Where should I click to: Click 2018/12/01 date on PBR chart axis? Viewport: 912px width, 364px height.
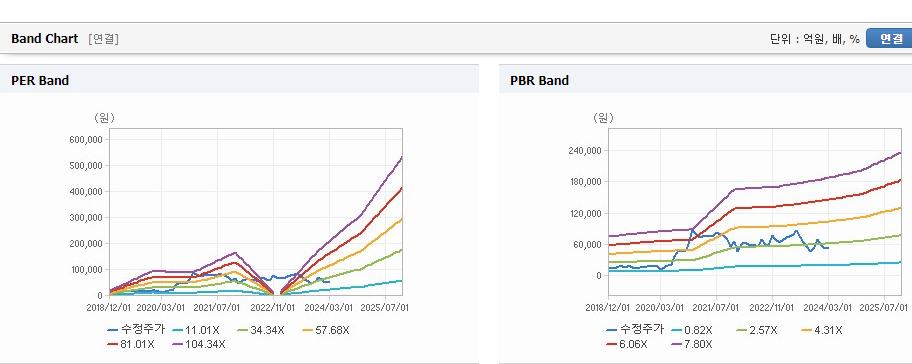tap(608, 307)
